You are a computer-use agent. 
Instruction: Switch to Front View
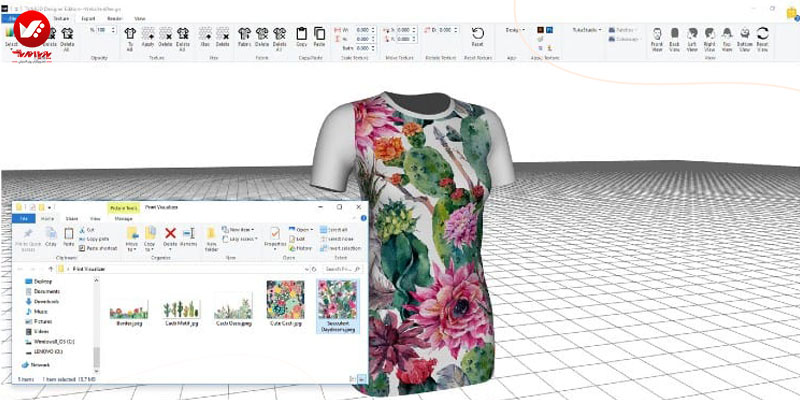pyautogui.click(x=657, y=39)
